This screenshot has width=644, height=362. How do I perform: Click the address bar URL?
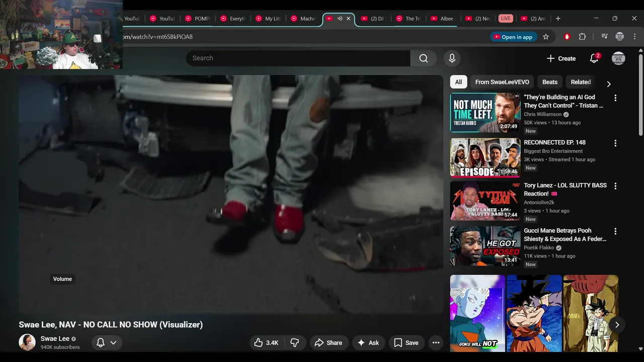(157, 37)
